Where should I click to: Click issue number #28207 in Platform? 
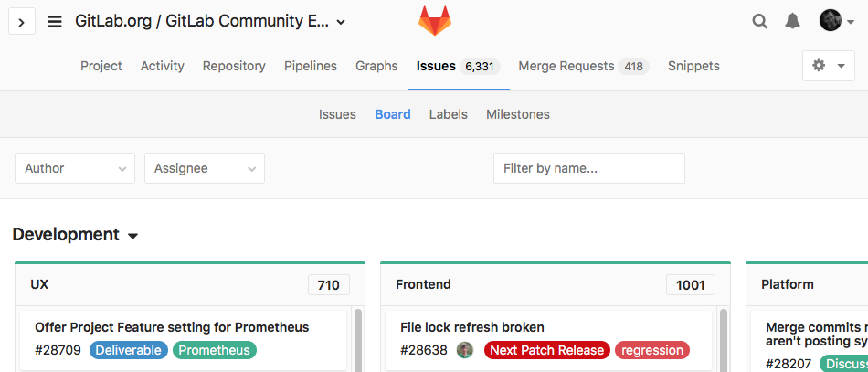[x=789, y=364]
